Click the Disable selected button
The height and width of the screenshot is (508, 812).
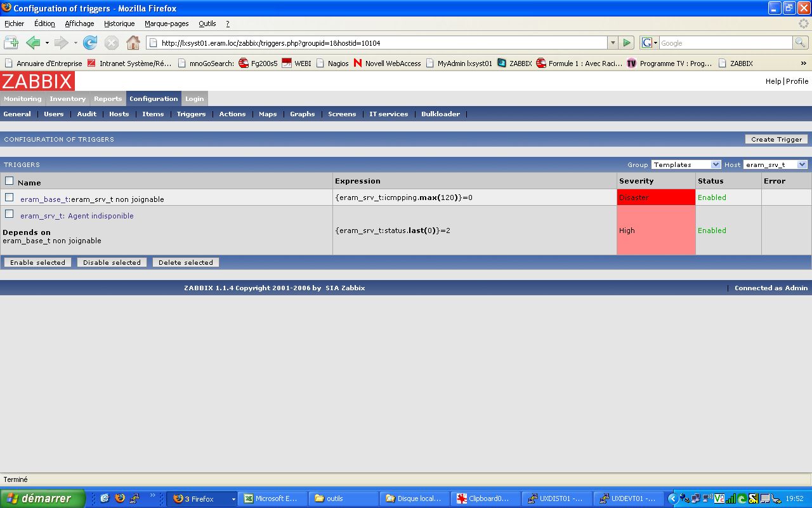point(112,262)
